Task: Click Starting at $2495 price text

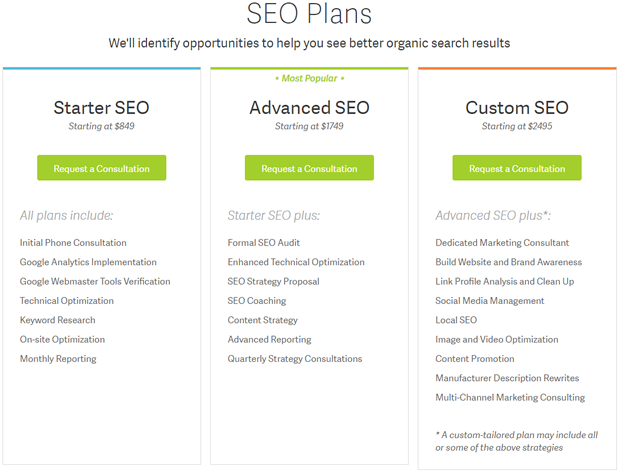Action: click(x=517, y=126)
